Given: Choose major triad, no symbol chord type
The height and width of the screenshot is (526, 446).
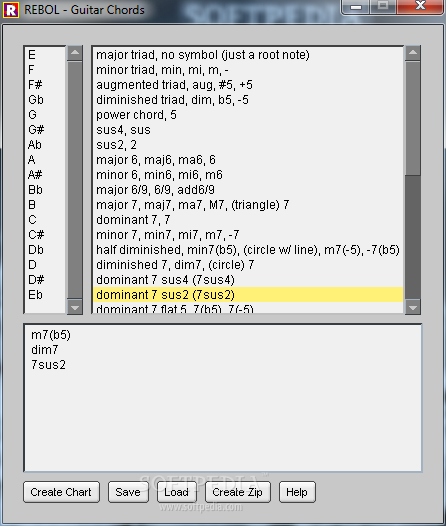Looking at the screenshot, I should (x=248, y=55).
